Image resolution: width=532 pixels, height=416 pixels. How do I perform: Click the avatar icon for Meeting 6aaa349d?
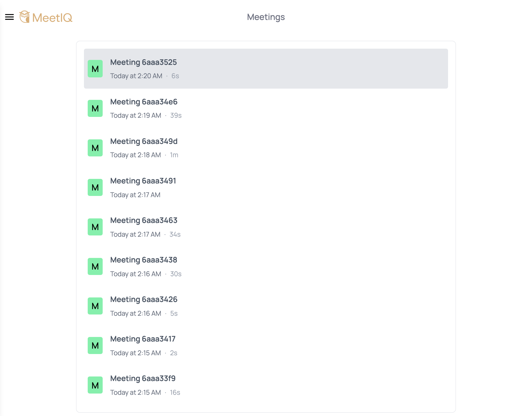95,148
